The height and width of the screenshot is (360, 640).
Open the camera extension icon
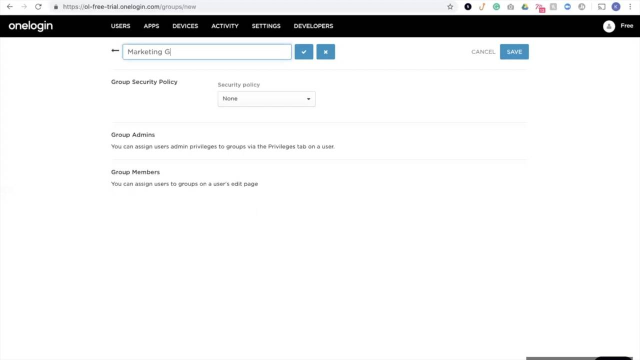pyautogui.click(x=511, y=7)
